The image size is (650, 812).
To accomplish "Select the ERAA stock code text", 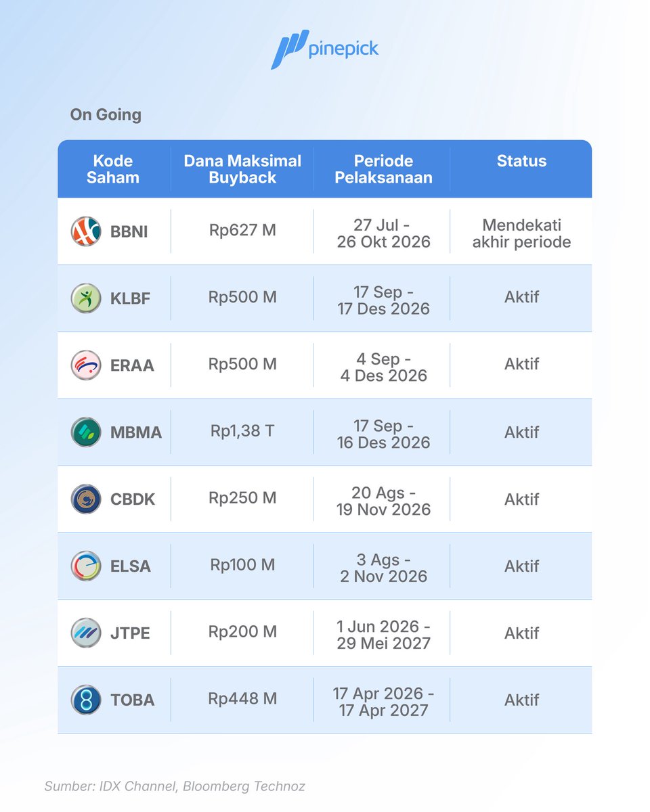I will (132, 366).
